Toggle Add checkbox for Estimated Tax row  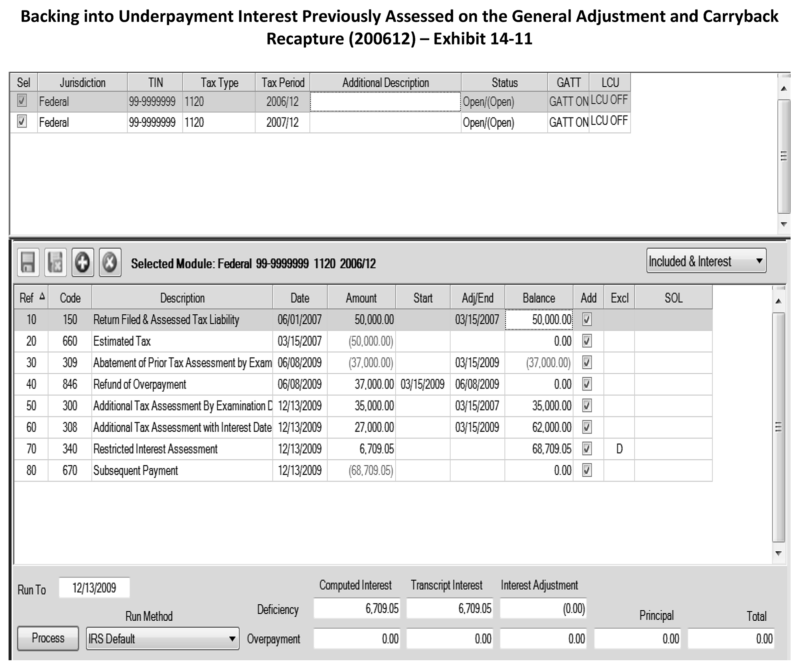pos(587,341)
